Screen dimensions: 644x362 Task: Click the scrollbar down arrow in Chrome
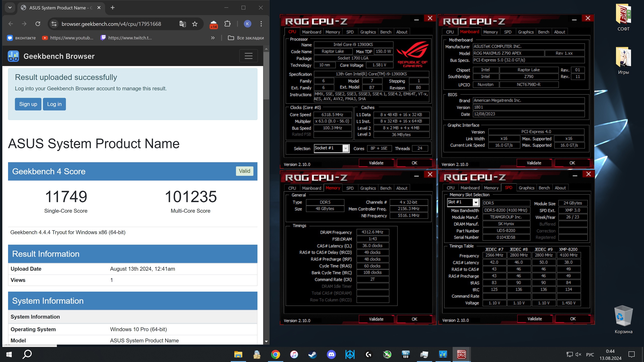pyautogui.click(x=266, y=341)
